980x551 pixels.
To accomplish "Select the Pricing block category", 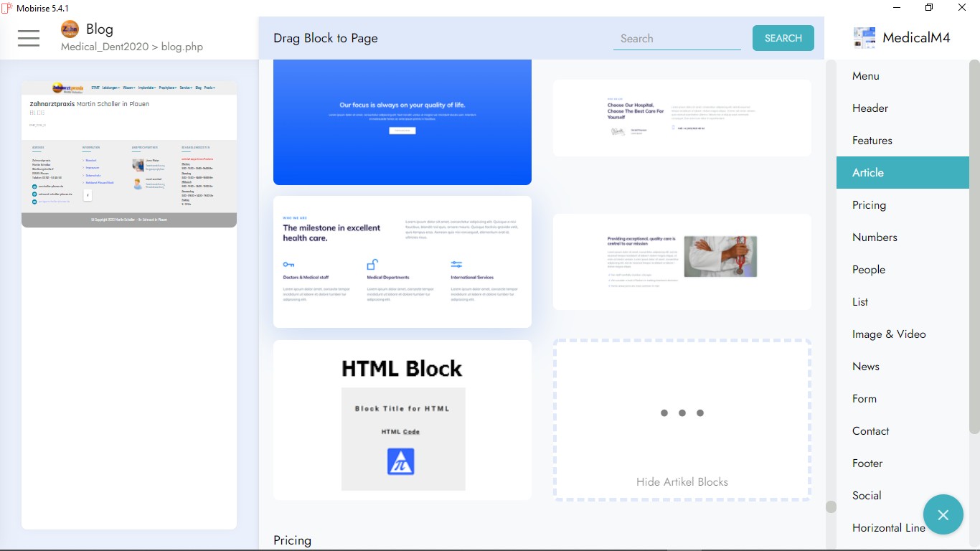I will 903,205.
